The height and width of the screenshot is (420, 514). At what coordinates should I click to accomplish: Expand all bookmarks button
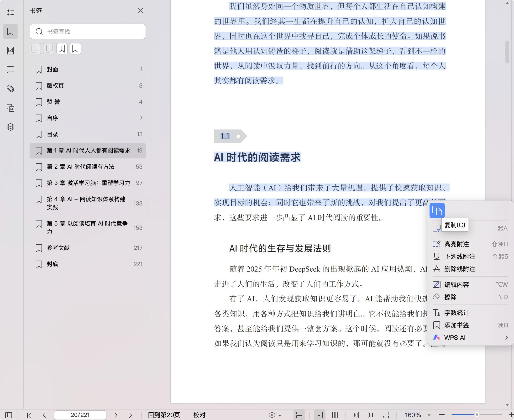35,49
